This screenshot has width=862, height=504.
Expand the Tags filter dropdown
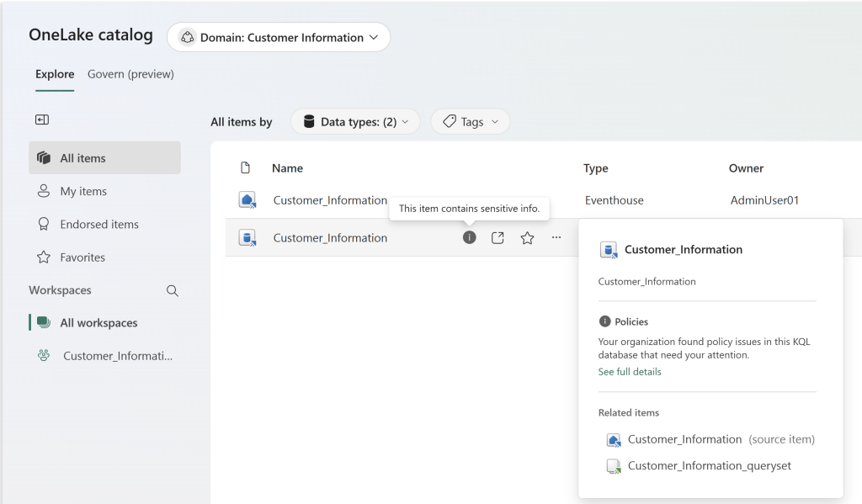tap(471, 121)
